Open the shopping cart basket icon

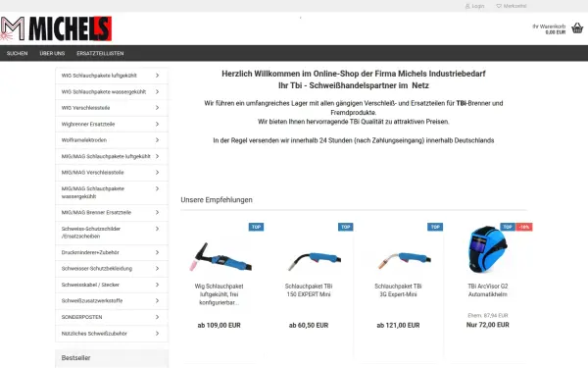tap(577, 28)
